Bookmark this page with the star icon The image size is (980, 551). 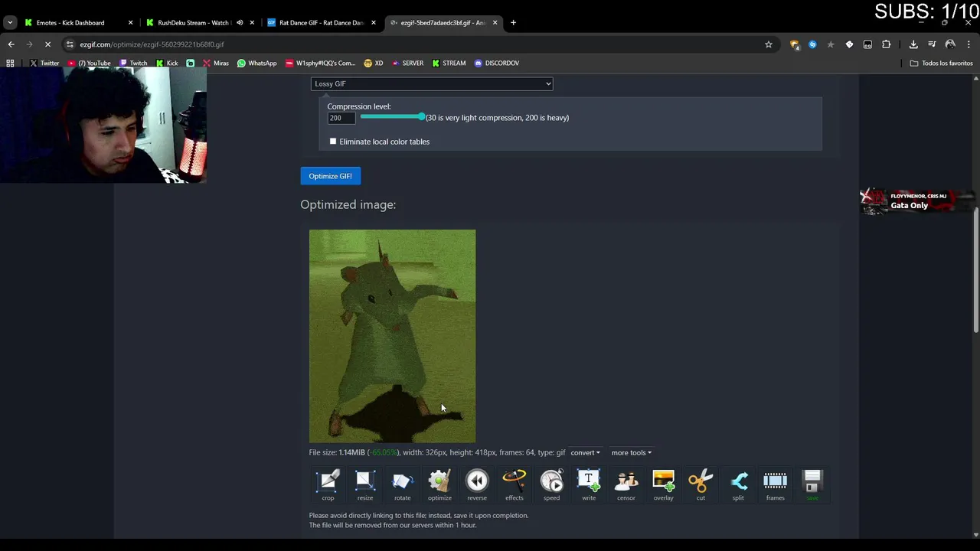click(769, 44)
